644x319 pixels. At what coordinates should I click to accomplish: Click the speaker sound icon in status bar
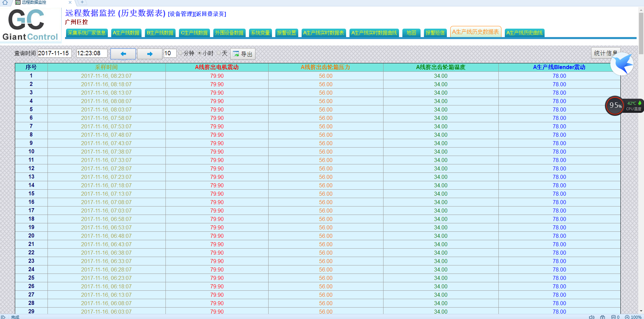pos(591,317)
